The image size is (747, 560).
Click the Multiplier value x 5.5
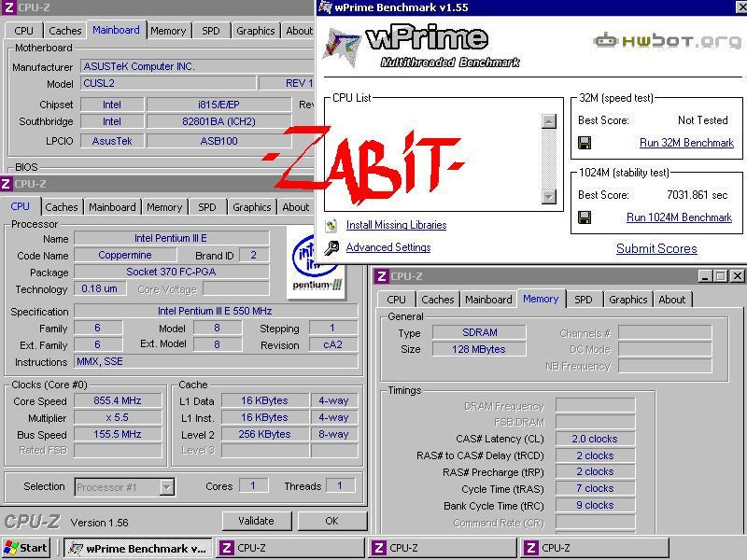118,417
